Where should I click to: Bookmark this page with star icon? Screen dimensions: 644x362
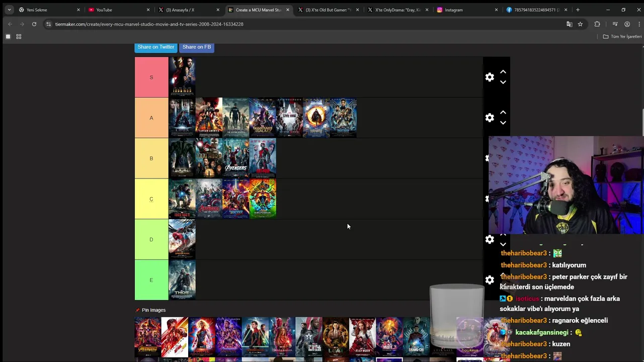tap(580, 24)
